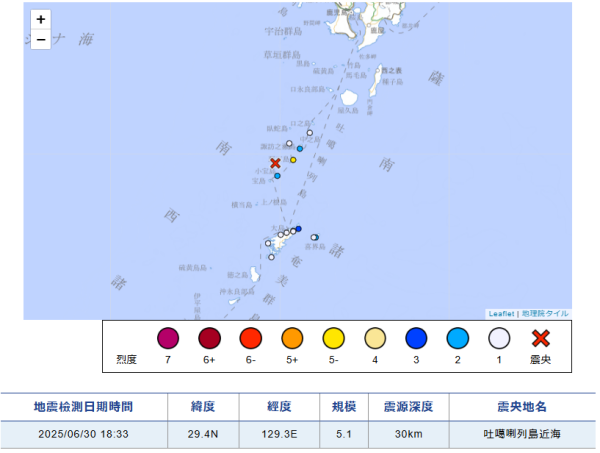Click the intensity 5- yellow legend swatch
This screenshot has width=600, height=453.
click(334, 338)
